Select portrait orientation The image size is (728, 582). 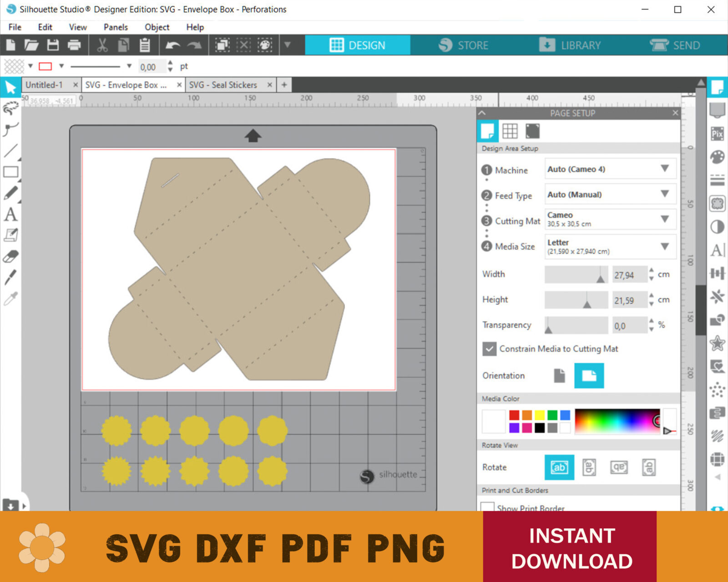pyautogui.click(x=560, y=376)
